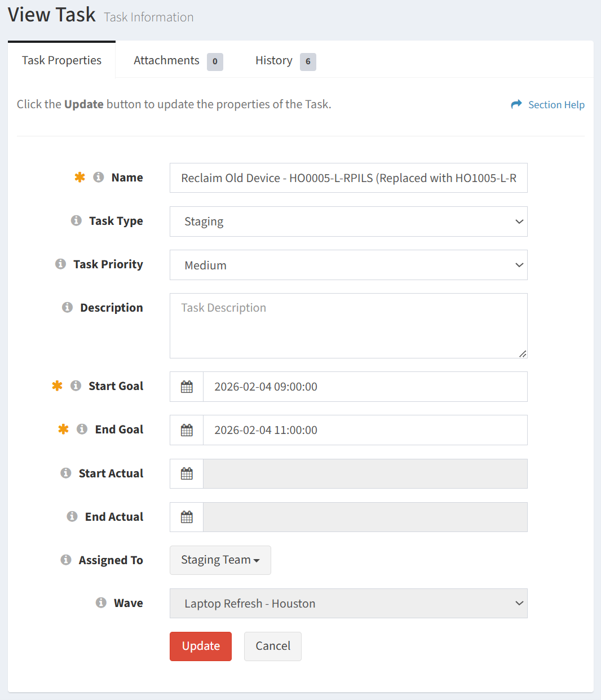Expand the Wave dropdown for Laptop Refresh - Houston
The width and height of the screenshot is (601, 700).
pos(348,604)
